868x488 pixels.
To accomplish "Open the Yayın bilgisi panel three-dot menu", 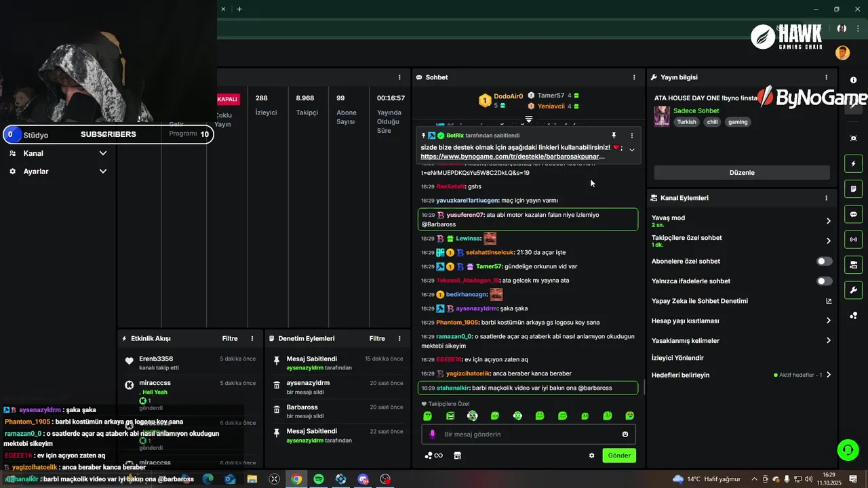I will [x=826, y=77].
